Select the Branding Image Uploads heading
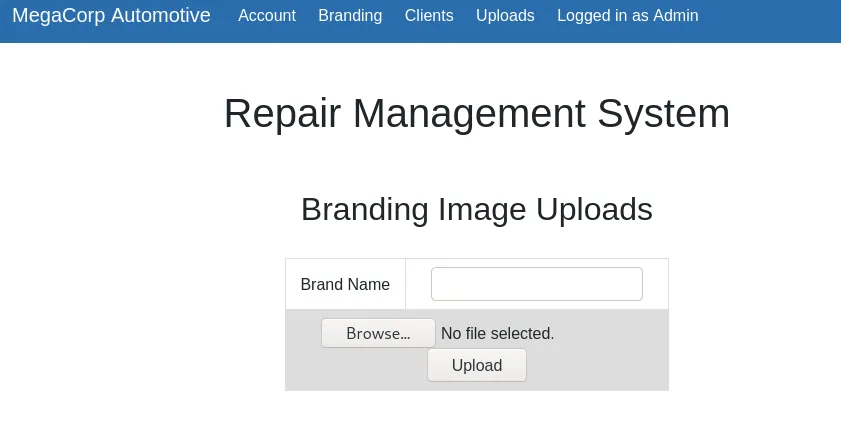 pyautogui.click(x=476, y=209)
